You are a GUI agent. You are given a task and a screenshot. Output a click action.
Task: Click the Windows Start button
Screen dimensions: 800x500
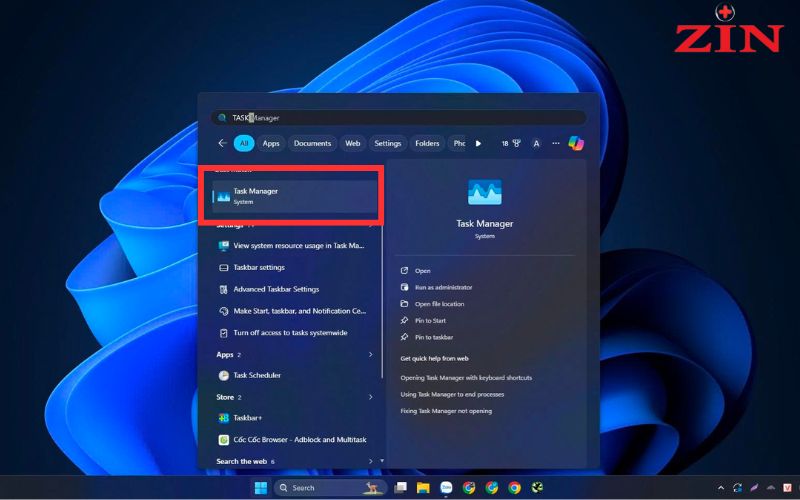tap(261, 488)
